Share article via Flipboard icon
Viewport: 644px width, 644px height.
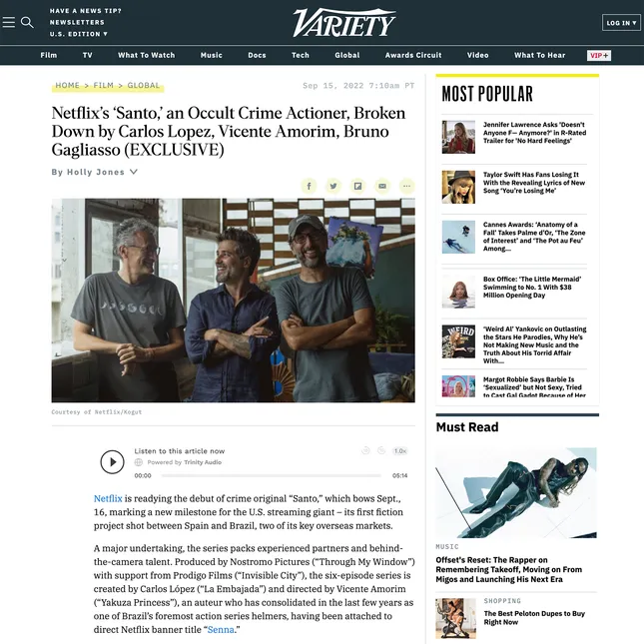357,186
